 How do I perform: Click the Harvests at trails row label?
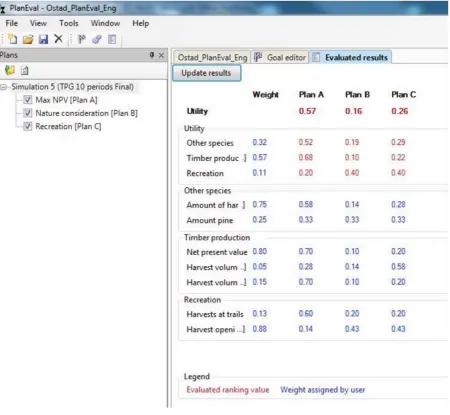pyautogui.click(x=215, y=314)
